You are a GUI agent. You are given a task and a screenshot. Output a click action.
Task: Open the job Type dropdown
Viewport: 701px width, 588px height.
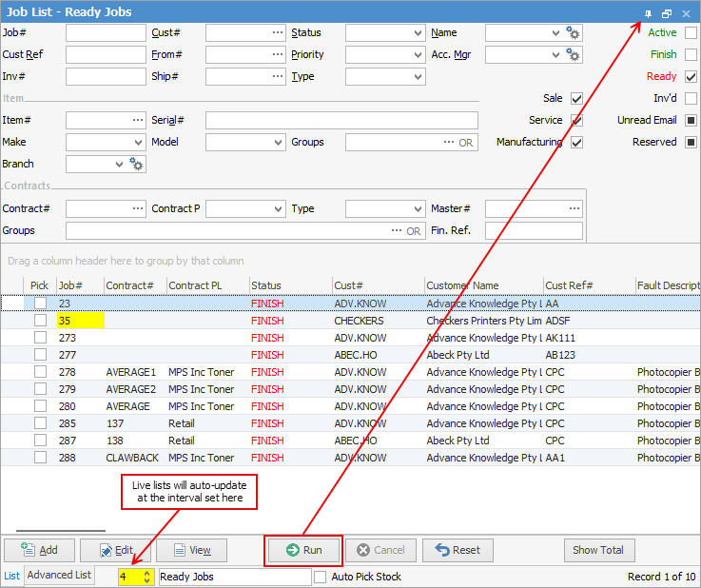click(x=418, y=76)
